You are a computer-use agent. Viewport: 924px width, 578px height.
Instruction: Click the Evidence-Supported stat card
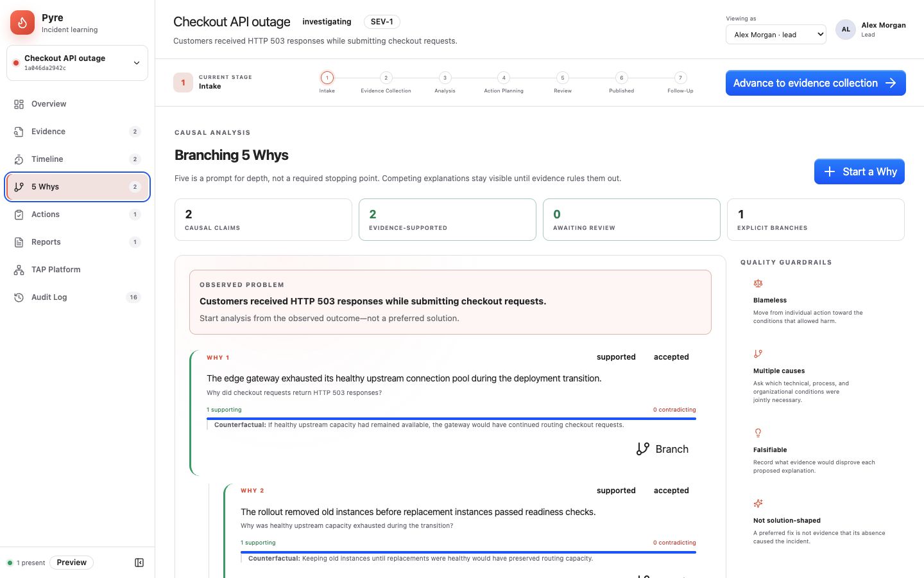pyautogui.click(x=447, y=220)
